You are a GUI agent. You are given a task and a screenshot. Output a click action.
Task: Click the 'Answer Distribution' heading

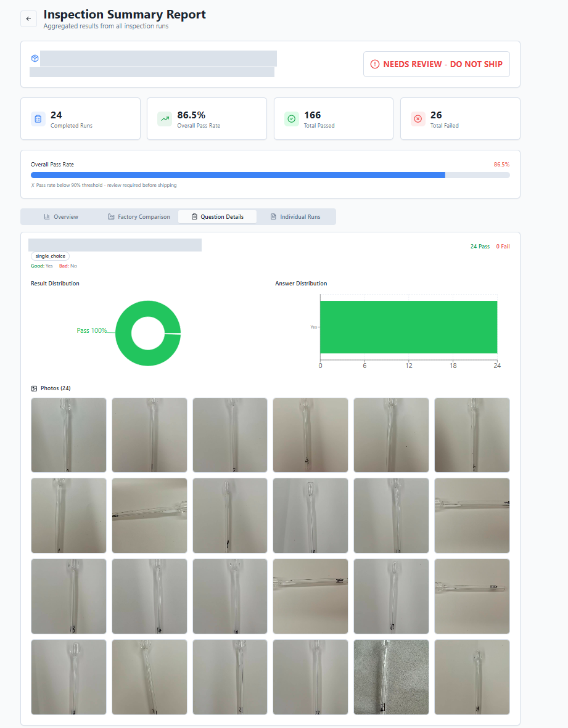301,283
